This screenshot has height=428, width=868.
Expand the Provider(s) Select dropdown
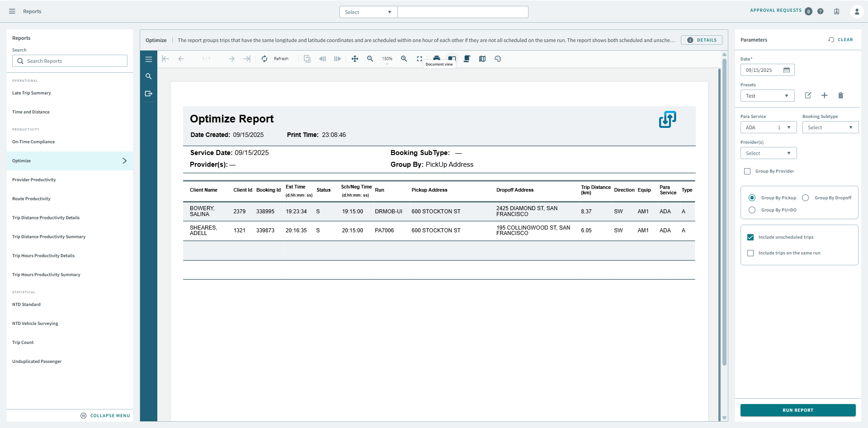pyautogui.click(x=768, y=153)
